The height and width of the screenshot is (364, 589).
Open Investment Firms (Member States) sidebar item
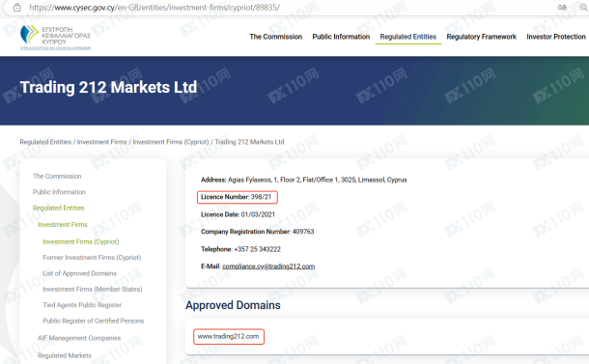click(93, 289)
